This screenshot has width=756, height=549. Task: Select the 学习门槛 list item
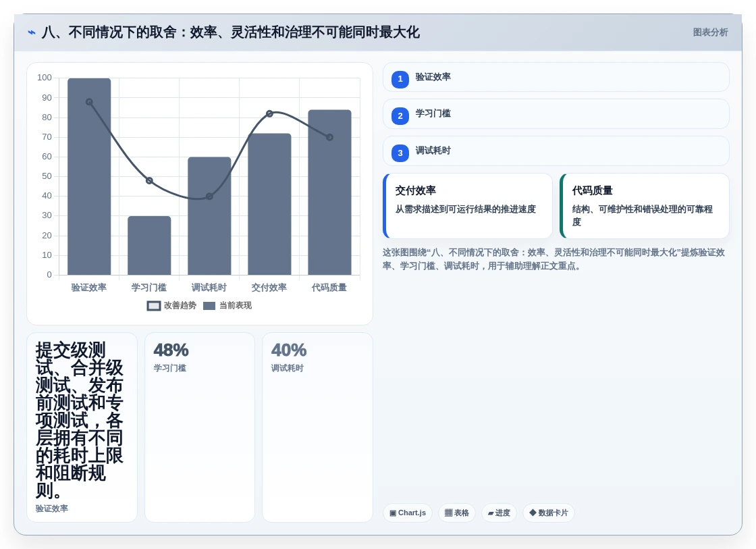[556, 114]
